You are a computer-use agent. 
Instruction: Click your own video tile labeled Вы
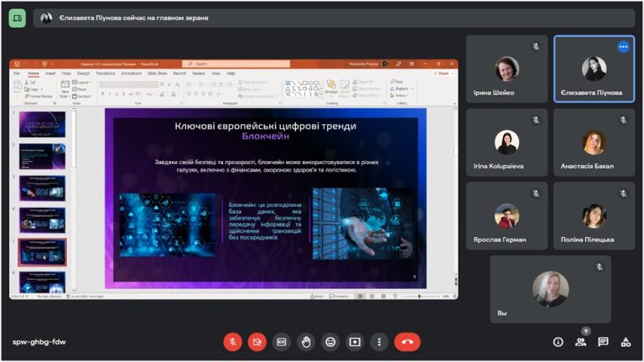click(550, 289)
